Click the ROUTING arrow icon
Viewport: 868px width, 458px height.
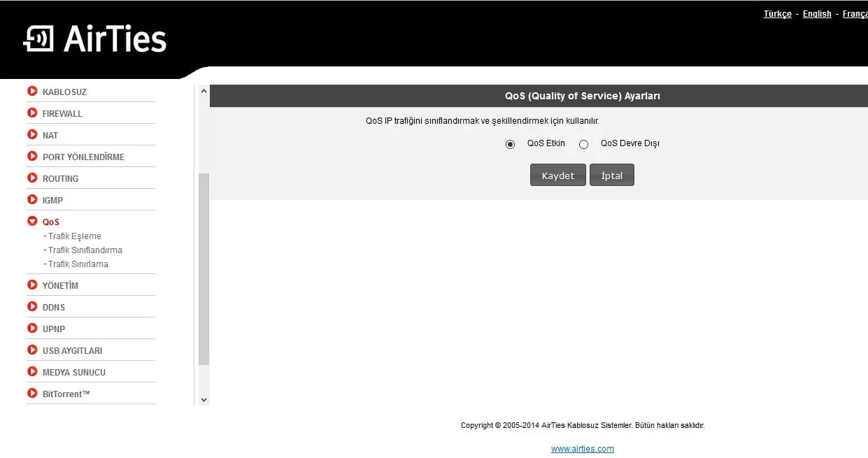click(x=33, y=178)
